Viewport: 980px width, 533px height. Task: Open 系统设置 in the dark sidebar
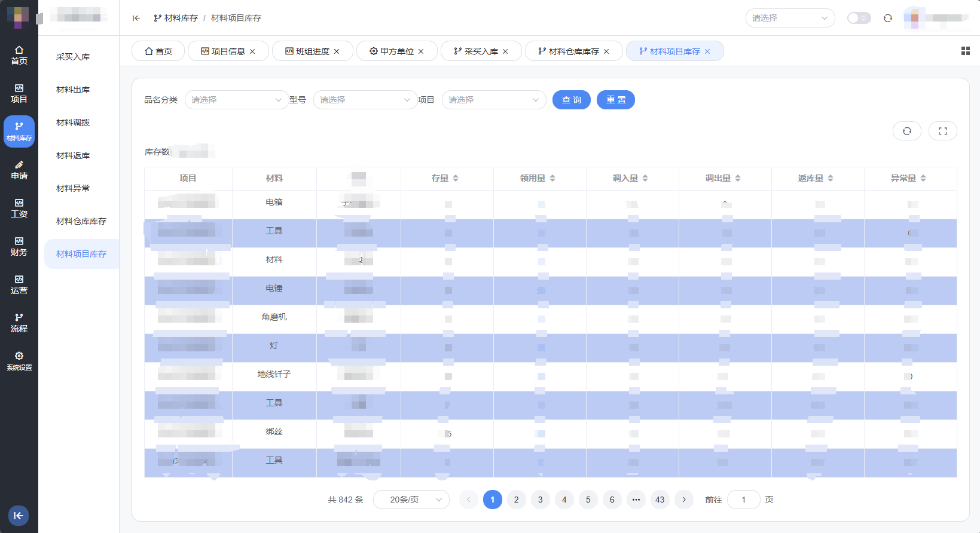(19, 361)
